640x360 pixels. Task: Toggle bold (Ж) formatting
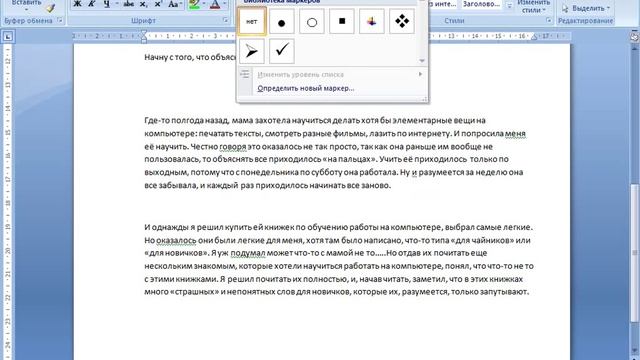pos(77,4)
